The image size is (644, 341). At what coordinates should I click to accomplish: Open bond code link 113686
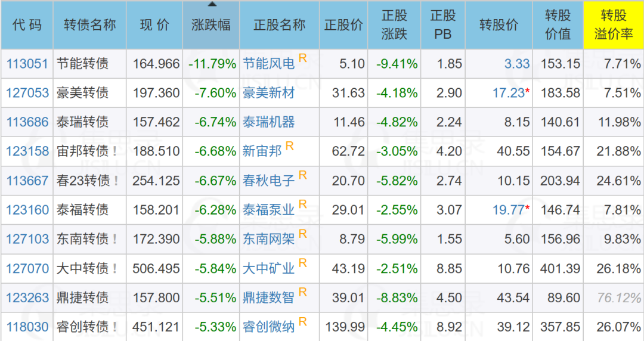coord(27,122)
